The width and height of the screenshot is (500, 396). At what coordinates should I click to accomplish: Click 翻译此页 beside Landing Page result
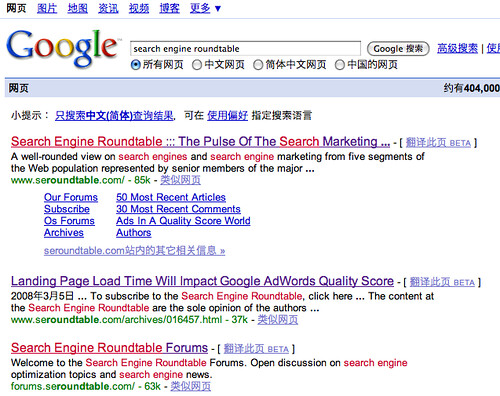[x=442, y=282]
